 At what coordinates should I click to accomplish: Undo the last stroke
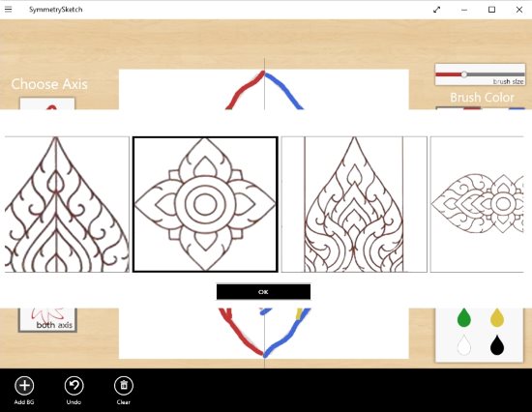tap(74, 391)
